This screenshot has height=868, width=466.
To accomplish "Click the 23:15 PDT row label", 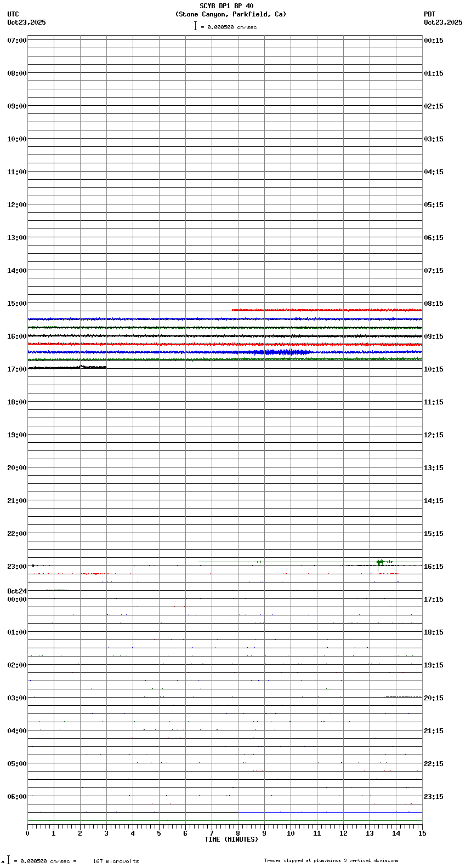I will [x=434, y=797].
